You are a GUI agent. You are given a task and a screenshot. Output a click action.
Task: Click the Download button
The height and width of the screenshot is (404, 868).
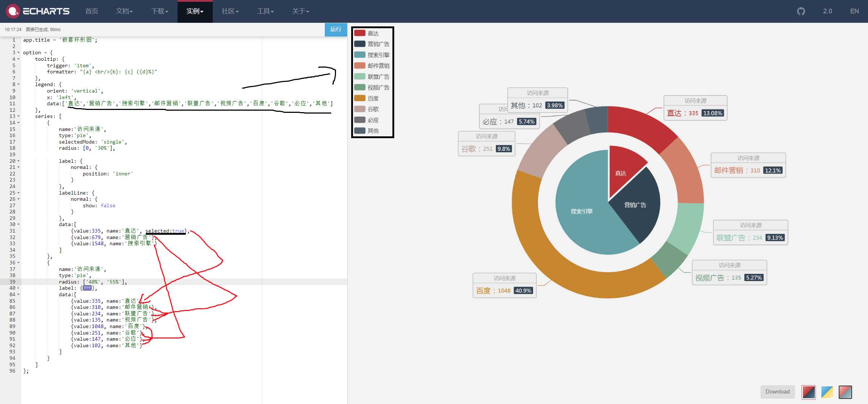point(778,392)
